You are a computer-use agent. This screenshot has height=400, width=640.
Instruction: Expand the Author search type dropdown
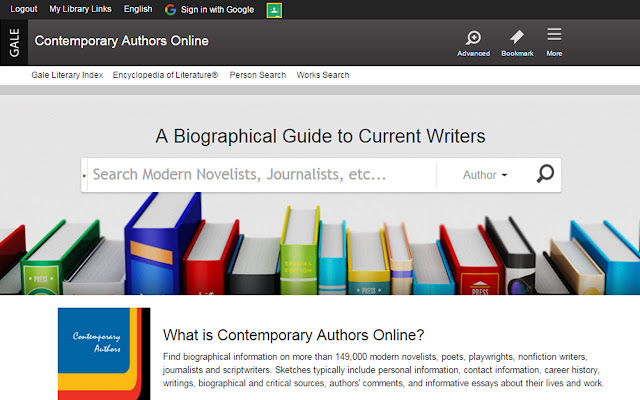tap(485, 175)
